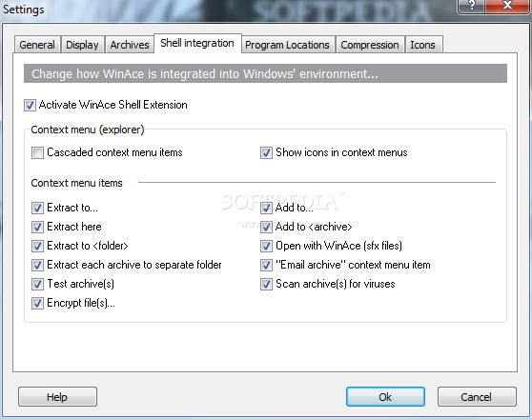The height and width of the screenshot is (419, 532).
Task: Toggle the Extract to... checkbox
Action: tap(37, 208)
